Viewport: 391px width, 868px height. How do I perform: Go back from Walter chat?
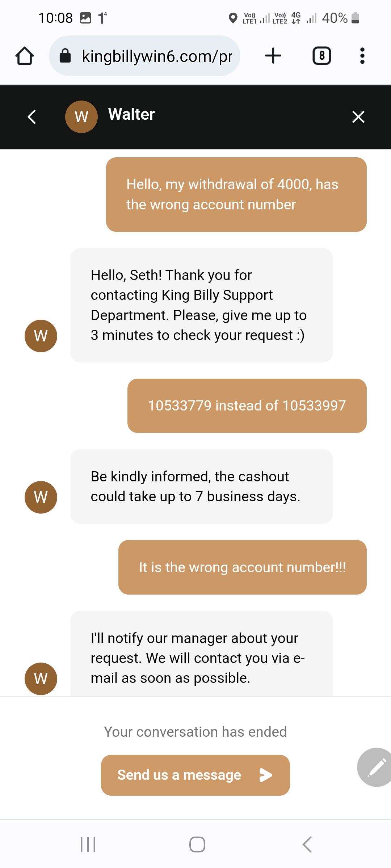32,116
